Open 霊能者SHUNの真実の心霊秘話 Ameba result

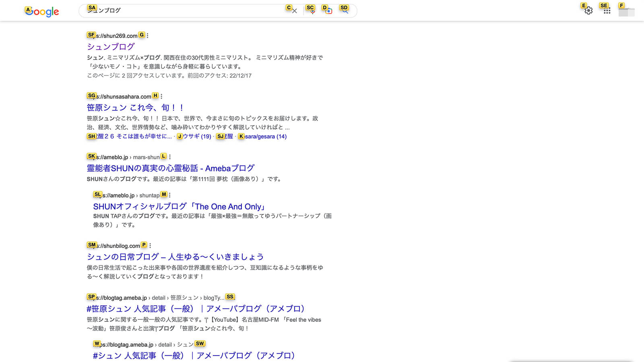click(x=171, y=168)
